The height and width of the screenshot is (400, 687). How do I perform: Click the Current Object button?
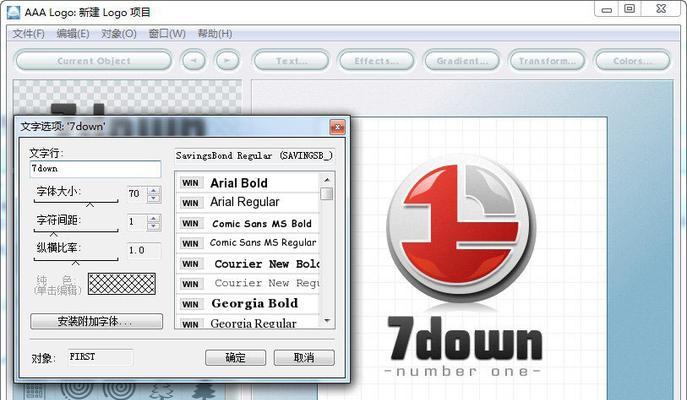94,61
